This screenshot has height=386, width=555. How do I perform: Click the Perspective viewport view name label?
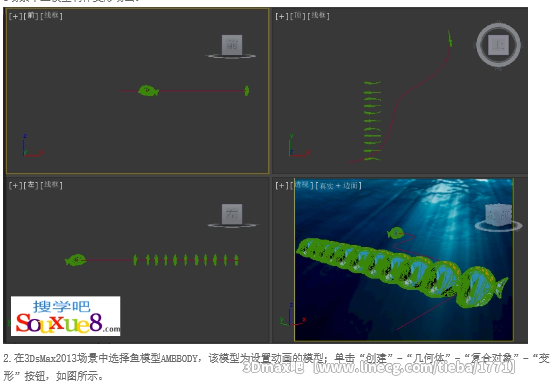(x=302, y=185)
